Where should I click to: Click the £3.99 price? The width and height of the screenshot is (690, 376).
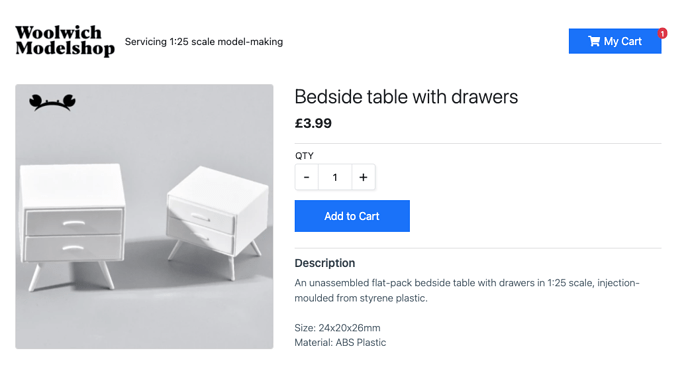coord(313,123)
